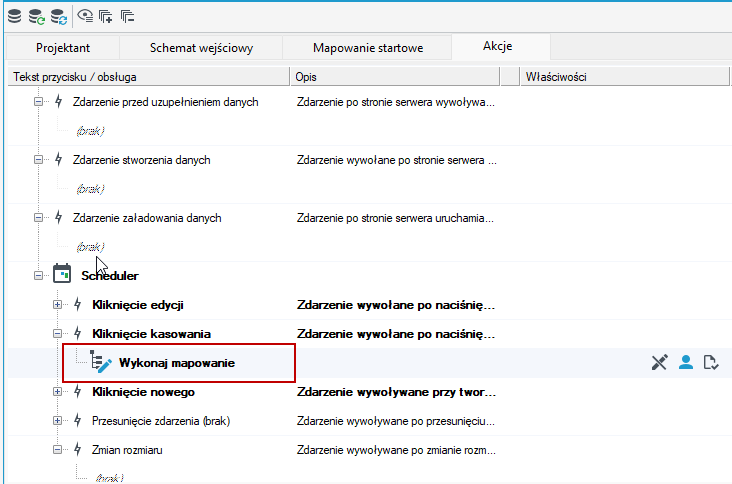
Task: Select the 'Kliknięcie edycji' event
Action: 138,305
